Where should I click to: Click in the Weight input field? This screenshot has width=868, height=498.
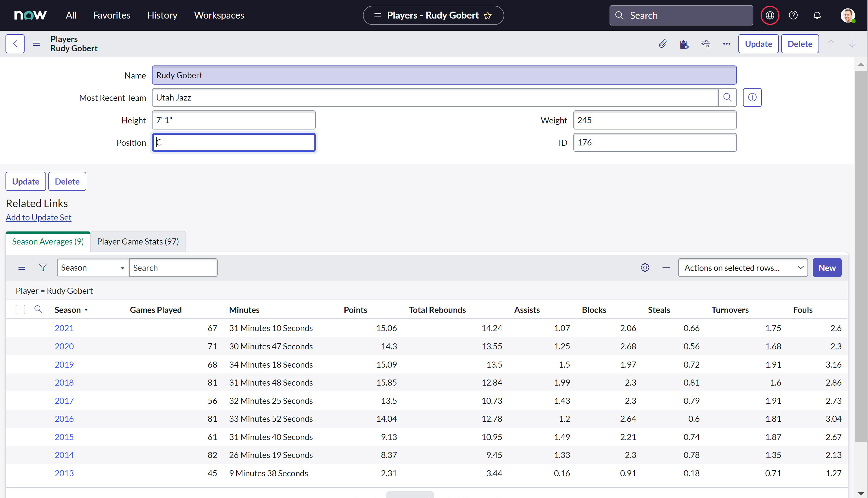pos(655,120)
